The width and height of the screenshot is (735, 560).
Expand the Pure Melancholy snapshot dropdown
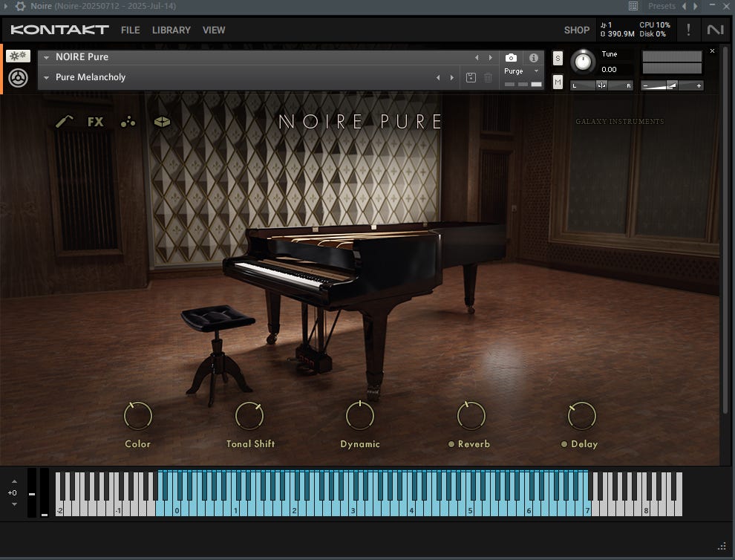[47, 77]
